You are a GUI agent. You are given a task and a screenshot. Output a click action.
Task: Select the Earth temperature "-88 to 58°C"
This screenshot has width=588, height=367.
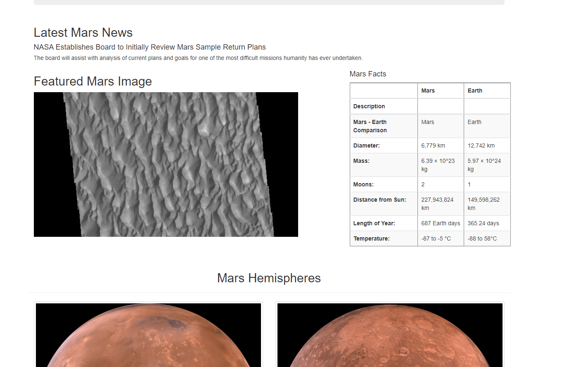pyautogui.click(x=482, y=238)
